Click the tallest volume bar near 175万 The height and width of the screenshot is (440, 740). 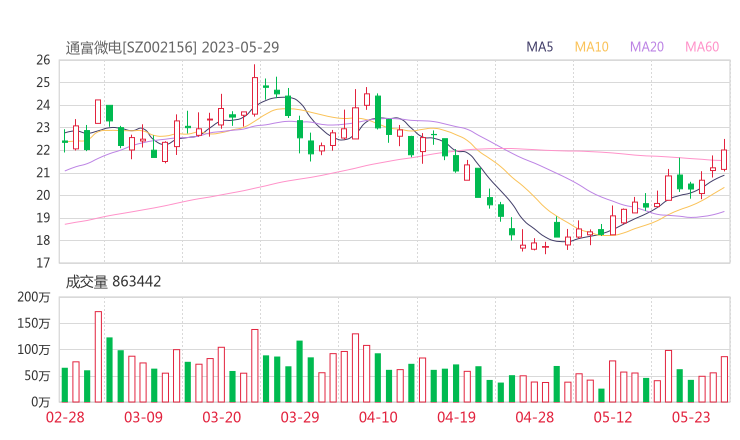click(x=98, y=357)
